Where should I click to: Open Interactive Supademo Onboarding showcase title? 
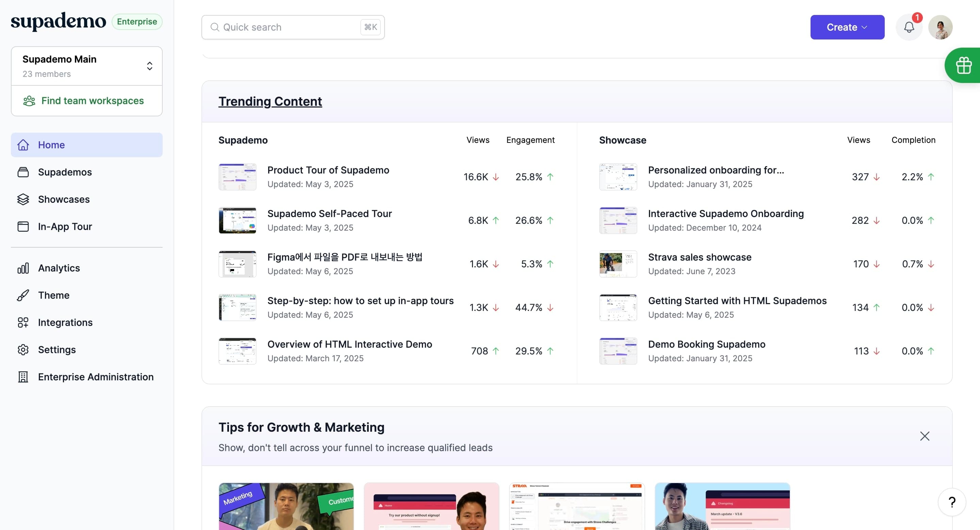pyautogui.click(x=726, y=214)
